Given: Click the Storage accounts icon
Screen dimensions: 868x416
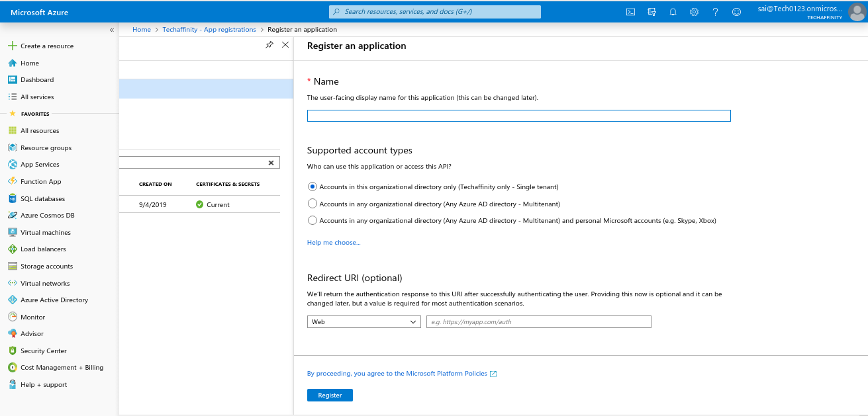Looking at the screenshot, I should point(12,266).
